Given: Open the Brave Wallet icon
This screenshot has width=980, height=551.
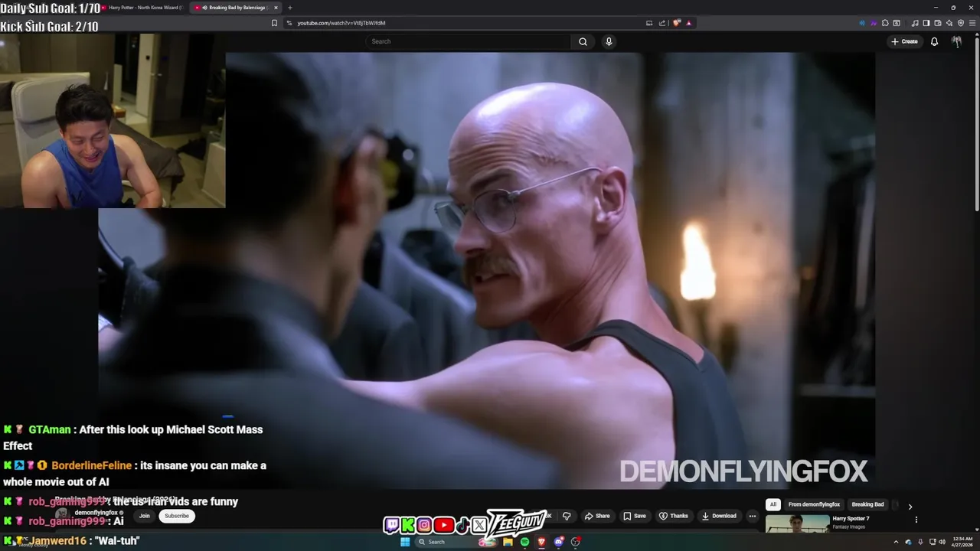Looking at the screenshot, I should (x=937, y=23).
